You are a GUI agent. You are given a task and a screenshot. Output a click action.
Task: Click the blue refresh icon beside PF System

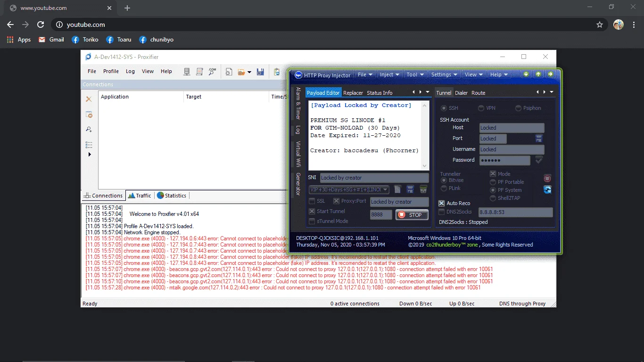point(547,190)
